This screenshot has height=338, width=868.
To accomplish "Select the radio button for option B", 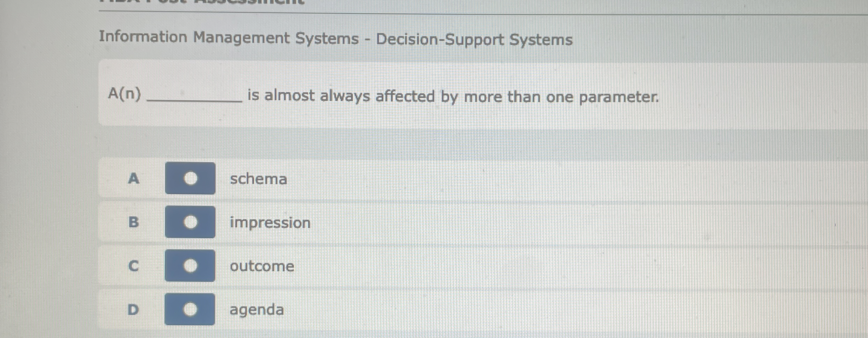I will tap(190, 223).
